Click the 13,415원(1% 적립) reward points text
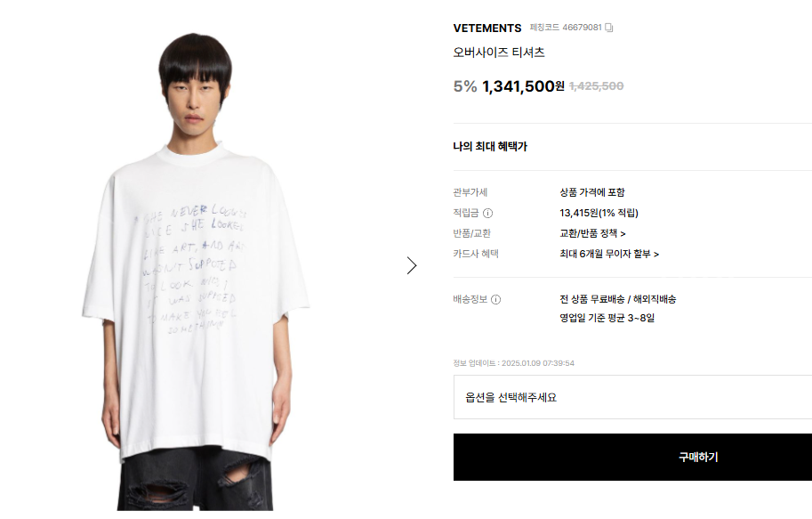The width and height of the screenshot is (812, 519). (599, 213)
